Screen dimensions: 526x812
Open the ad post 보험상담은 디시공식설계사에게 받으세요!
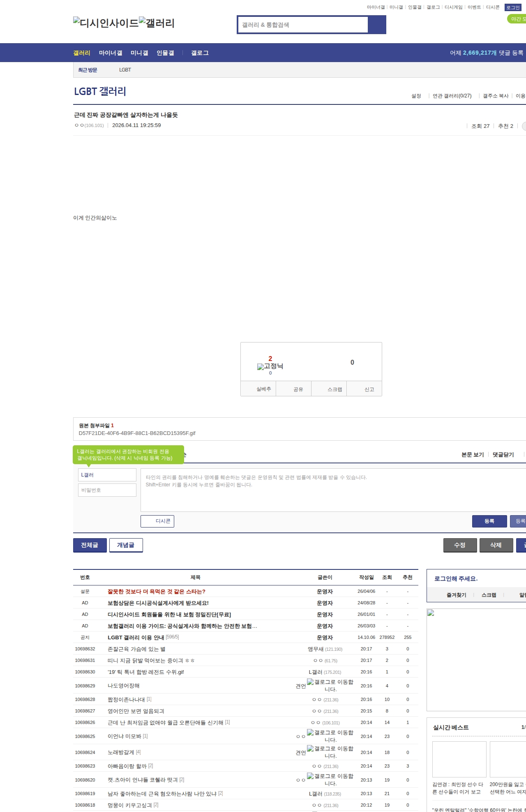pos(158,603)
